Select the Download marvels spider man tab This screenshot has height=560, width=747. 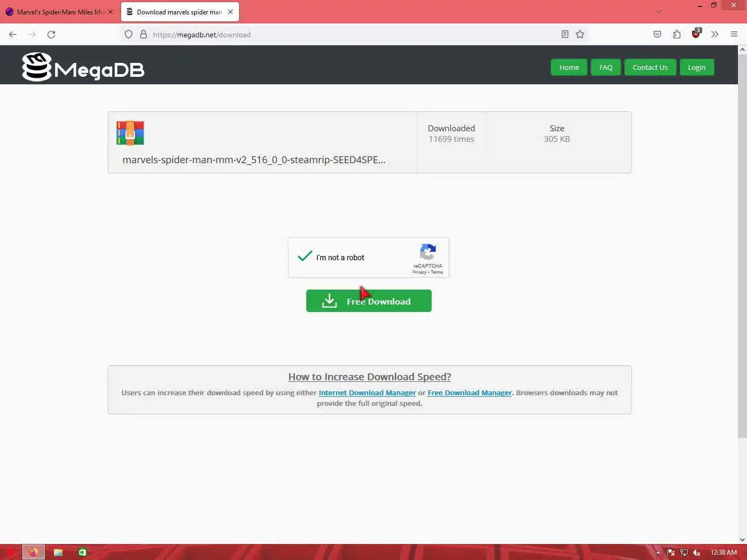pos(179,12)
